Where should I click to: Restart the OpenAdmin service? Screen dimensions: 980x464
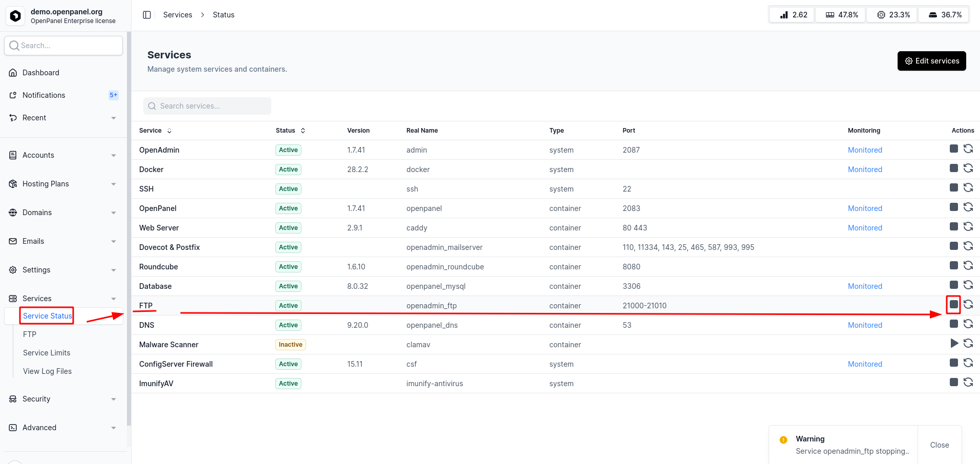(968, 149)
